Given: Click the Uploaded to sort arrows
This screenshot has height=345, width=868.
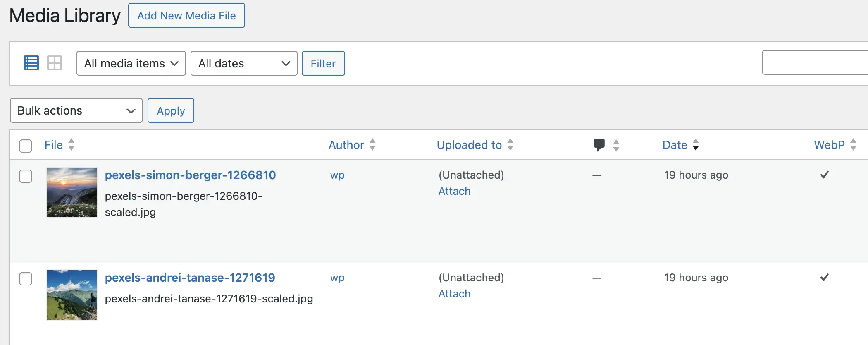Looking at the screenshot, I should pyautogui.click(x=510, y=145).
